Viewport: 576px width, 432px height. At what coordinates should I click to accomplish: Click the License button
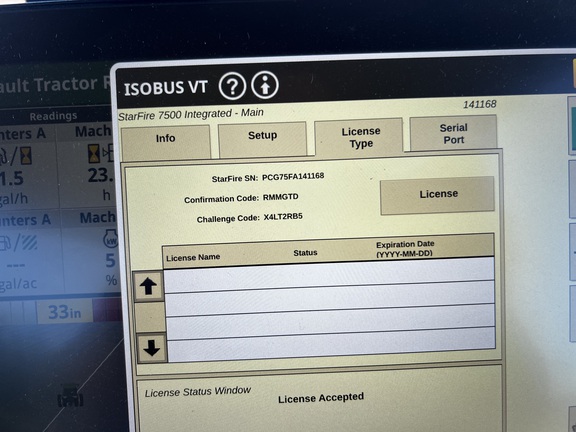(438, 195)
